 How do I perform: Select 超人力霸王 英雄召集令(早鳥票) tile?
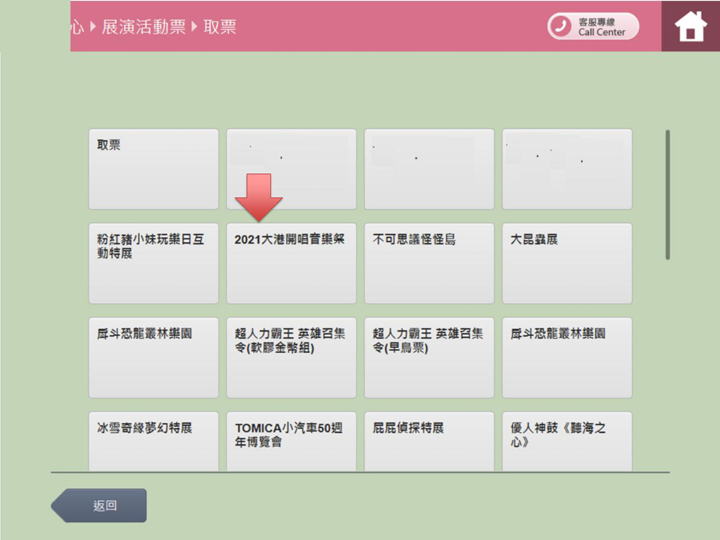click(428, 357)
